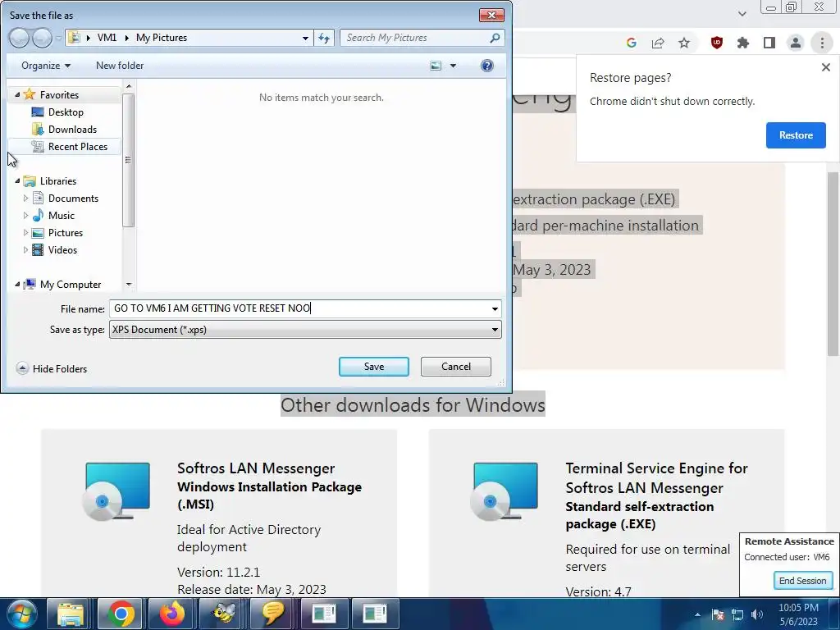Expand the Videos library arrow
Image resolution: width=840 pixels, height=630 pixels.
[25, 249]
